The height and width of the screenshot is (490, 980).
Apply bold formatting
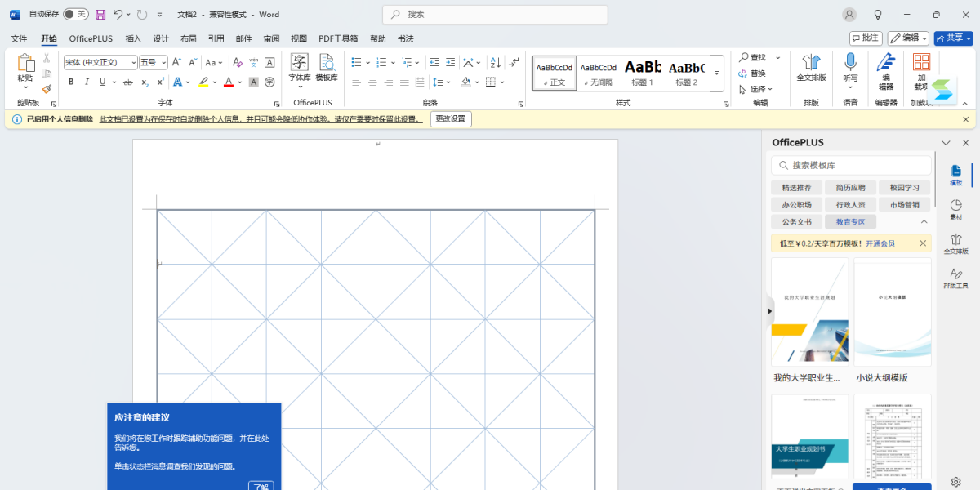(71, 82)
